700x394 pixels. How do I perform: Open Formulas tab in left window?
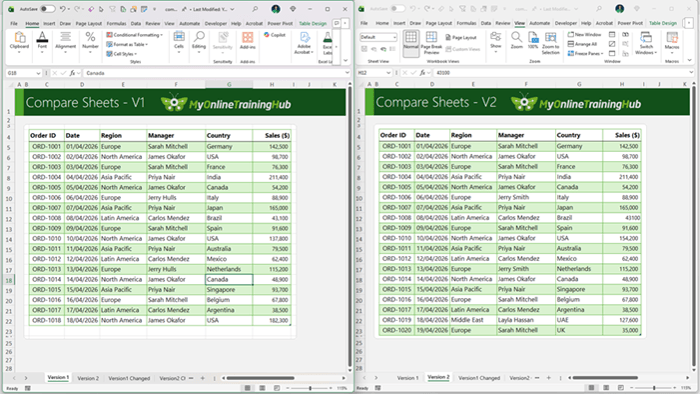116,24
